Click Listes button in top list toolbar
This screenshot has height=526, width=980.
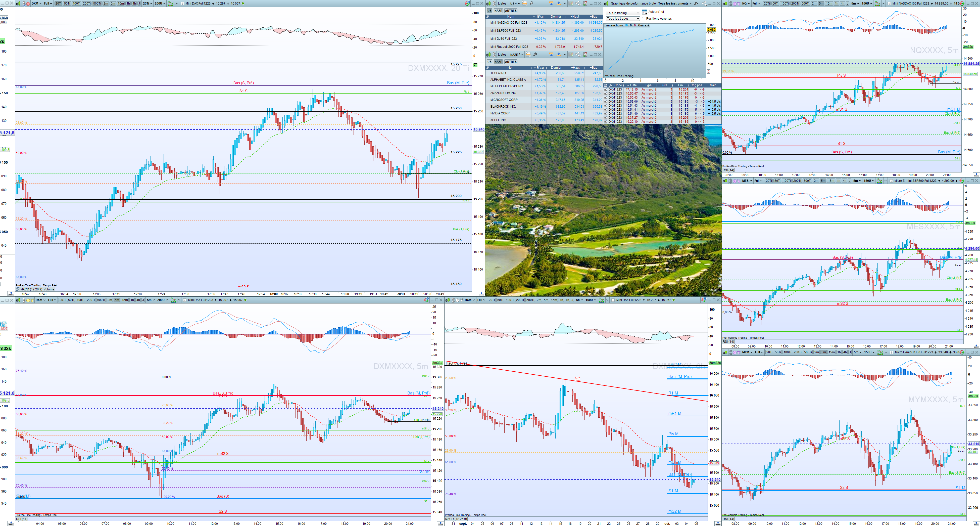tap(502, 4)
